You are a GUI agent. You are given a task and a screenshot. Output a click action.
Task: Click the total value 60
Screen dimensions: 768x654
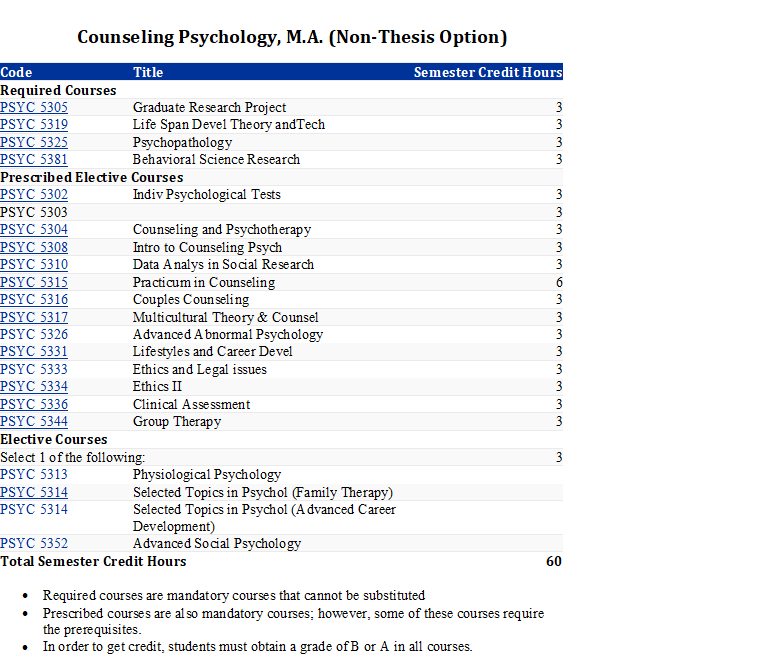(x=554, y=561)
